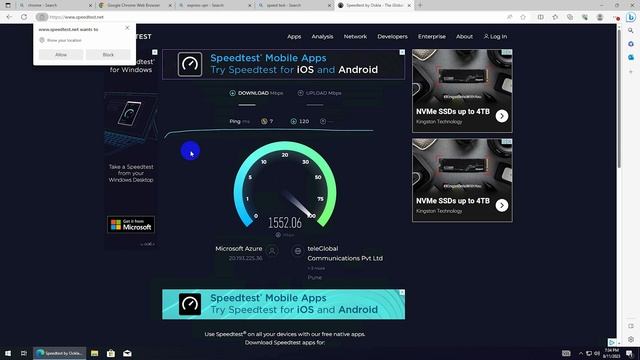Close the bottom teal Speedtest apps banner

pos(402,292)
